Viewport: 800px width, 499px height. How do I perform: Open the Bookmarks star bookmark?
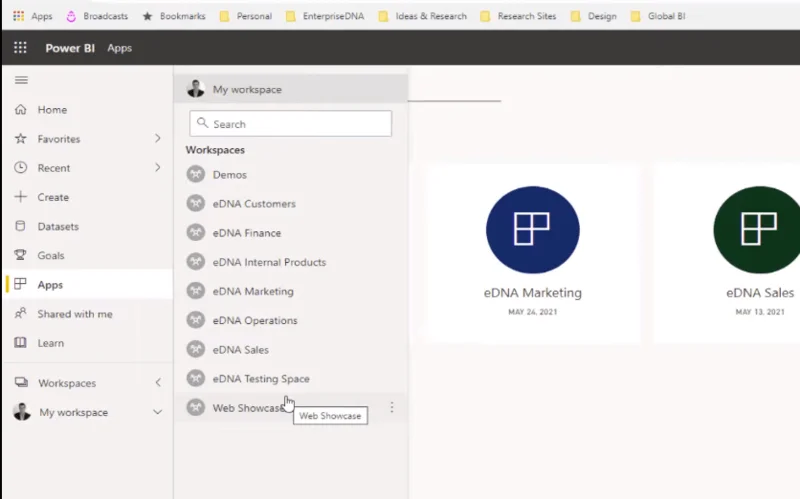click(x=173, y=16)
